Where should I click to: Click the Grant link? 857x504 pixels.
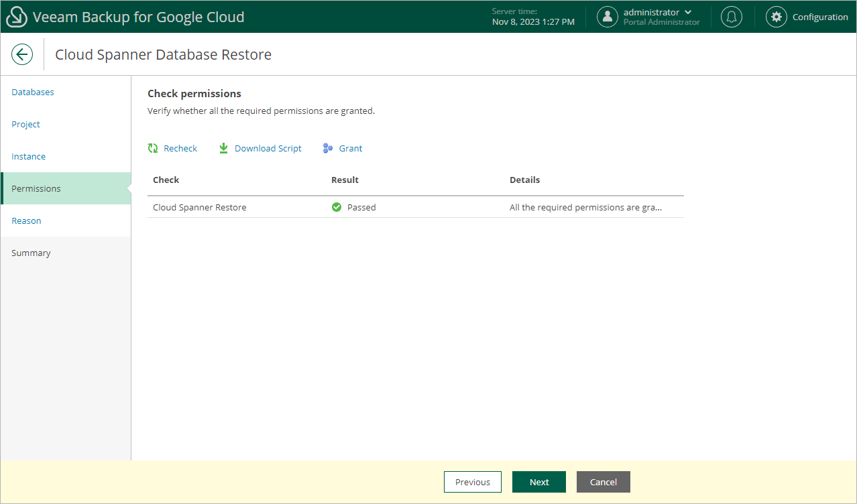pyautogui.click(x=351, y=148)
